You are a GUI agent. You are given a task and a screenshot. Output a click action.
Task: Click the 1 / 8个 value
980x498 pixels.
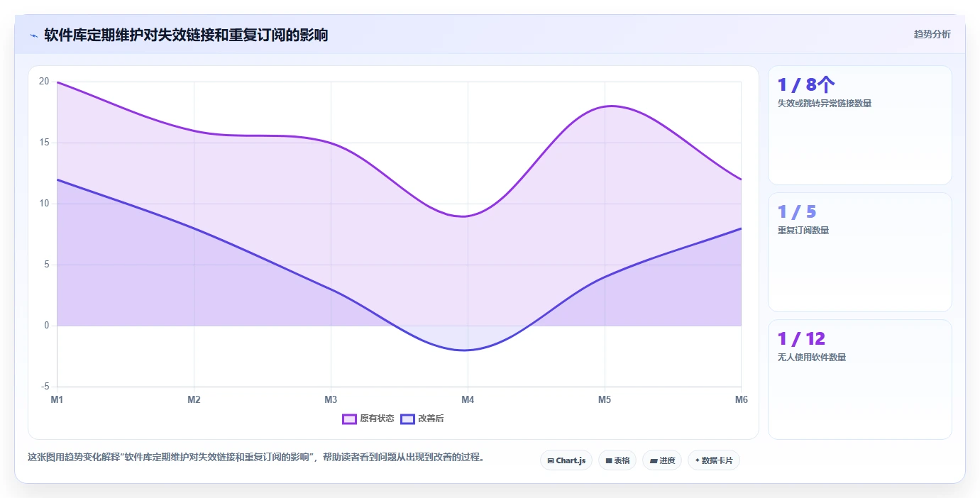806,84
